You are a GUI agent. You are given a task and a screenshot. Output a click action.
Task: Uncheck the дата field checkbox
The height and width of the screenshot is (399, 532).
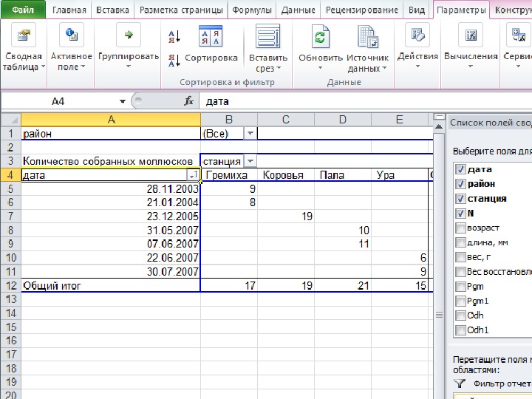(461, 169)
